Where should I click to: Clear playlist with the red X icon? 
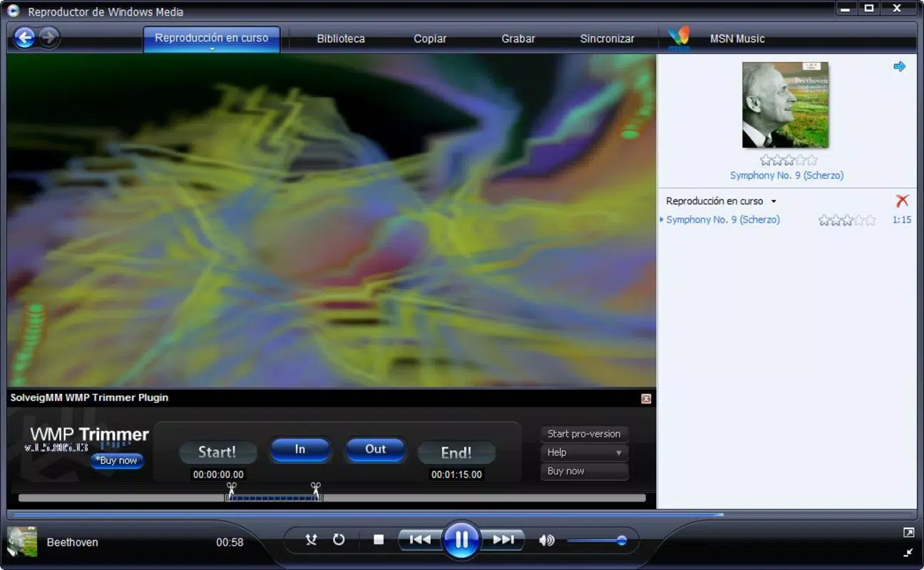point(902,201)
